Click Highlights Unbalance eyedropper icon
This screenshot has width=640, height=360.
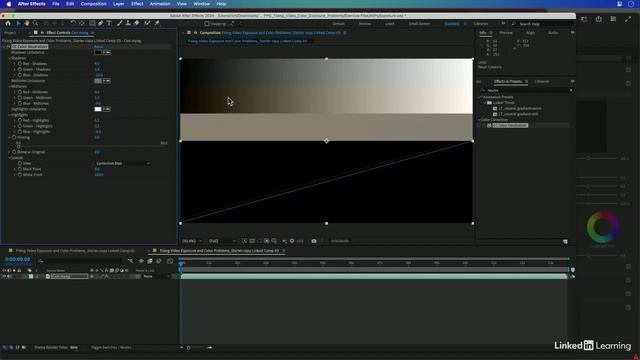point(107,109)
